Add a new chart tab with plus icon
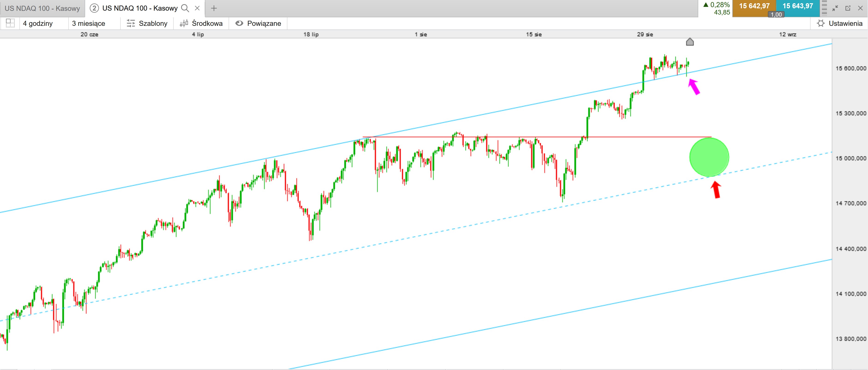 (x=214, y=8)
